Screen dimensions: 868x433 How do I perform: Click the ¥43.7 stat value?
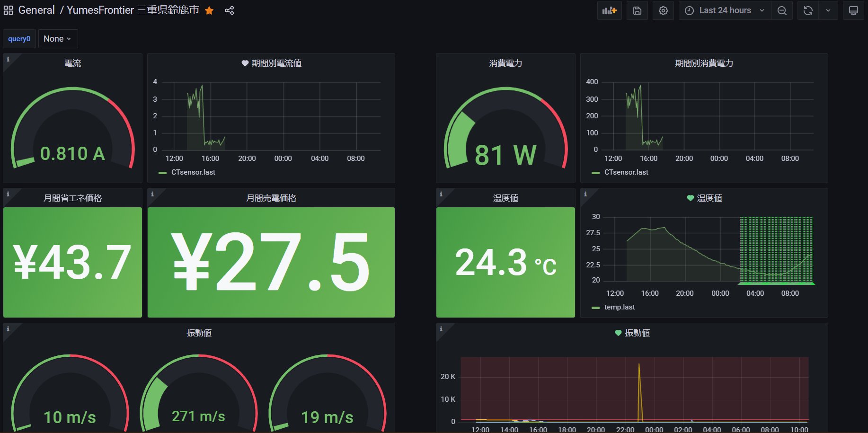(x=72, y=262)
